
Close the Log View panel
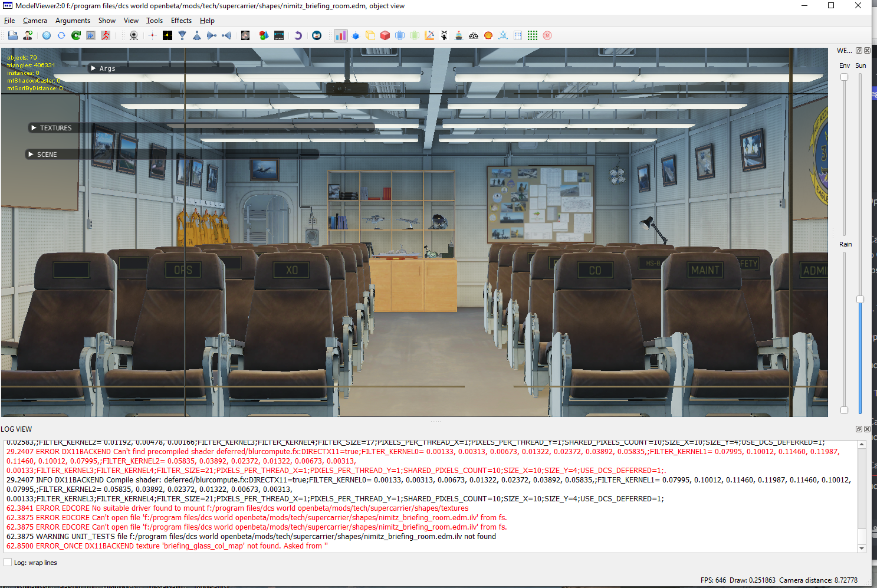click(868, 429)
